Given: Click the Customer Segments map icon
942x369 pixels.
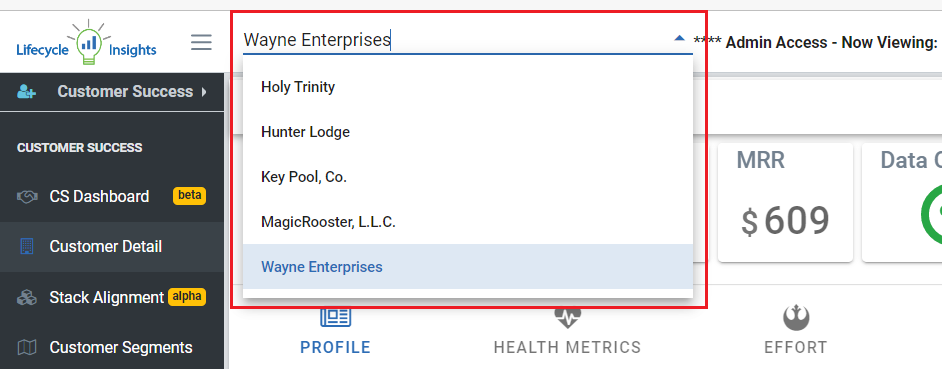Looking at the screenshot, I should [x=27, y=347].
